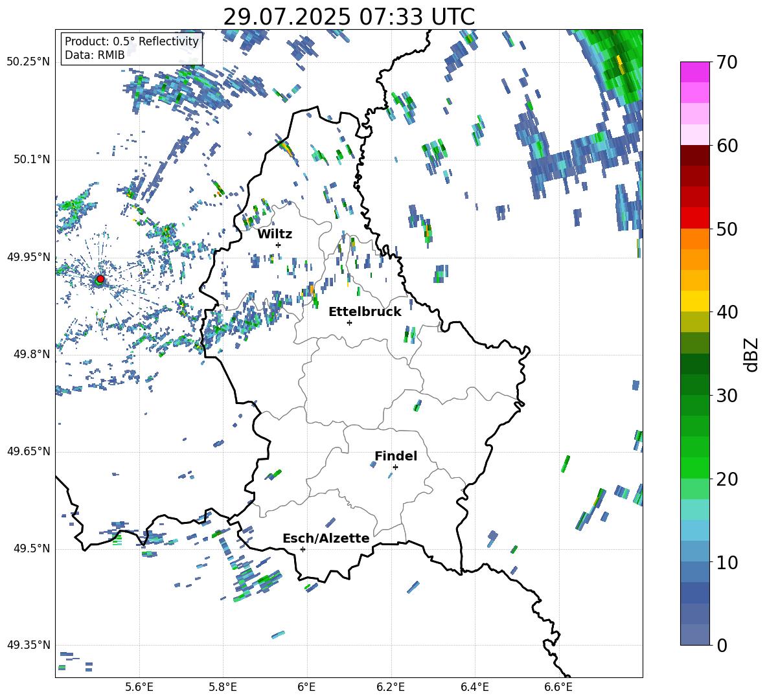Select the 'Ettelbruck' city label

coord(365,312)
